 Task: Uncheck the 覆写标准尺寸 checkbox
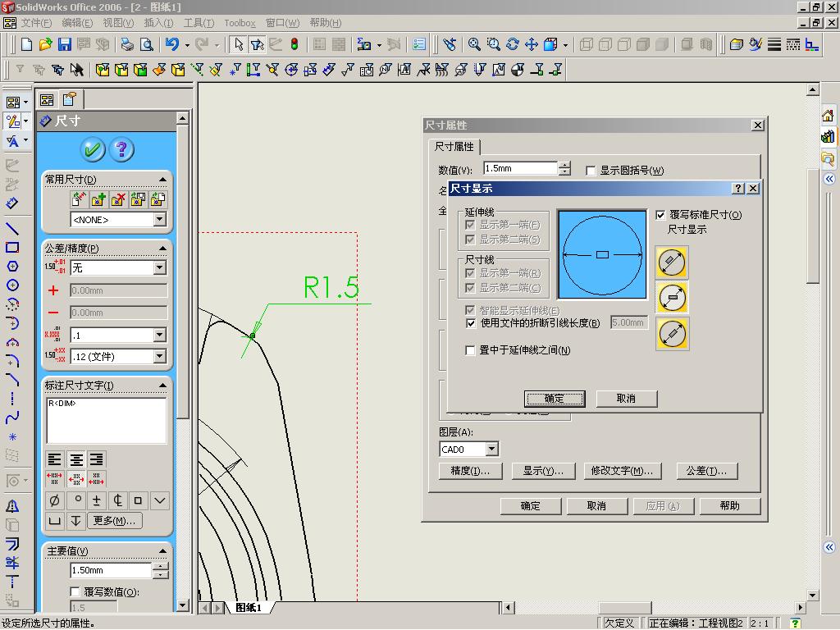[660, 216]
